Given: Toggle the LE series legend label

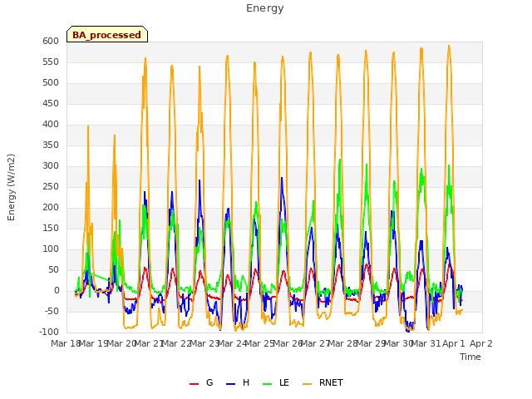Looking at the screenshot, I should [x=284, y=382].
